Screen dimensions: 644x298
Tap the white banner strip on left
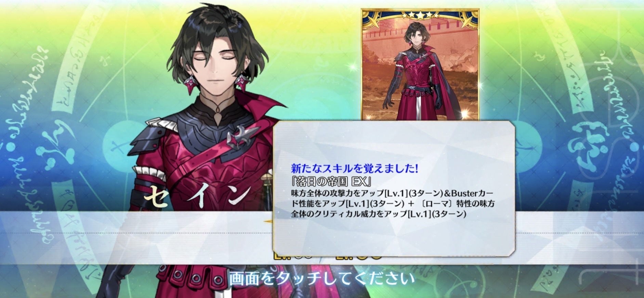click(x=136, y=238)
